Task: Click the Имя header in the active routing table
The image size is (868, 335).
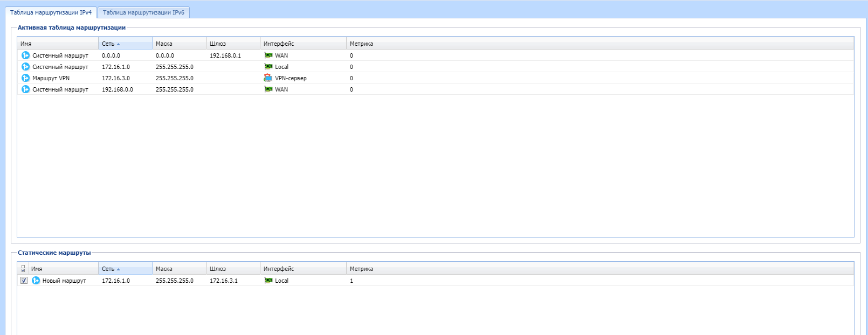Action: 58,44
